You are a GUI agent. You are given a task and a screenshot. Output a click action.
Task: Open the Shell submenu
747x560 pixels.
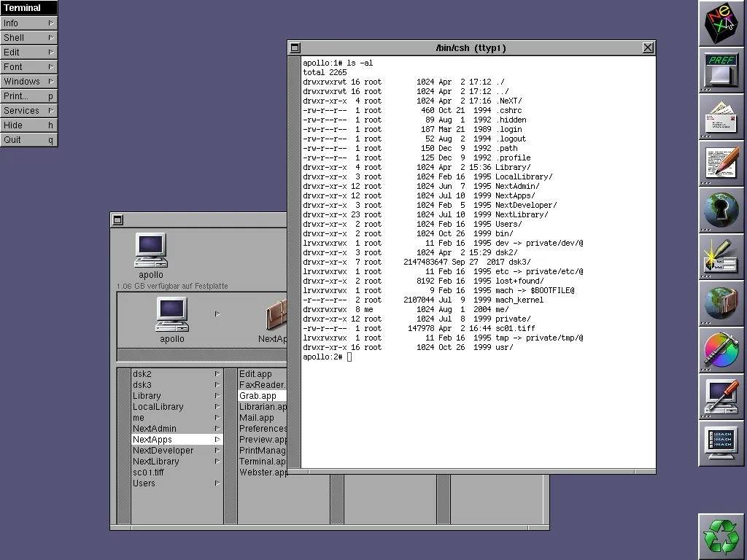point(28,38)
